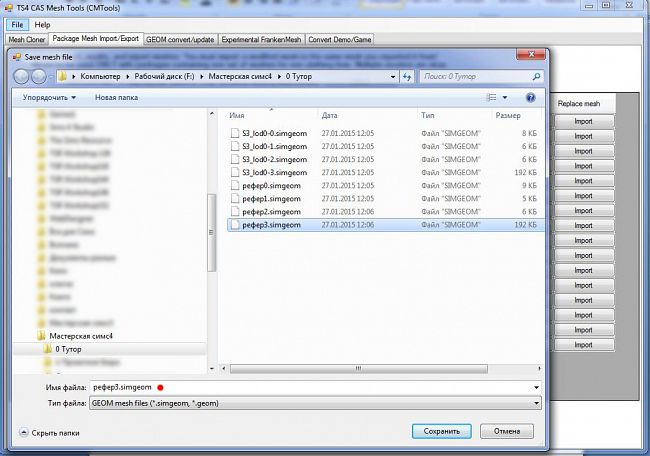Expand the Упорядочить dropdown
650x456 pixels.
(x=48, y=98)
